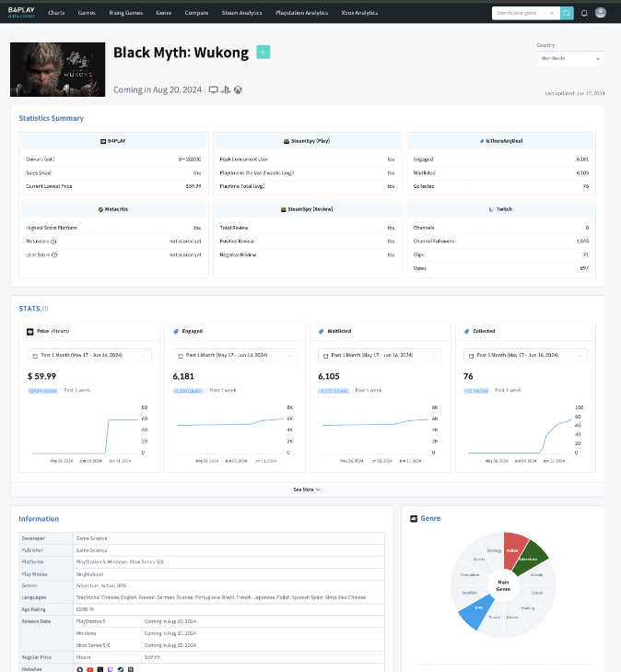Screen dimensions: 621x672
Task: Click the STATS help question icon
Action: point(45,309)
